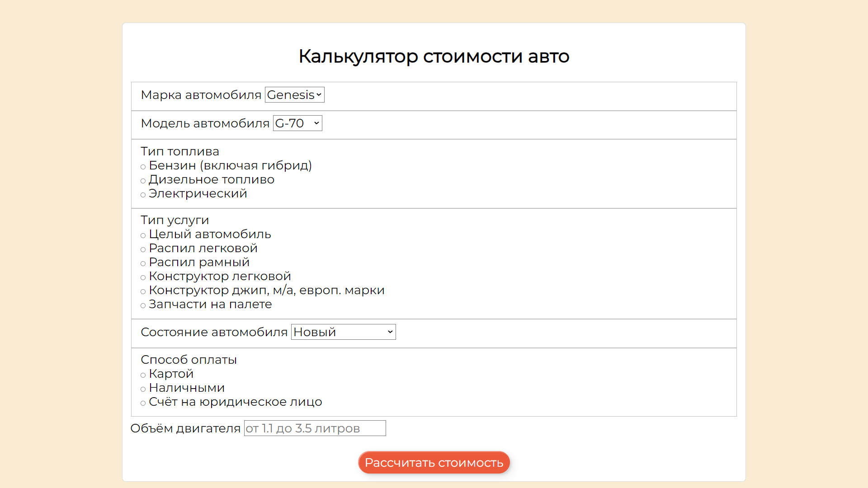
Task: Choose service type Целый автомобиль
Action: click(x=143, y=235)
